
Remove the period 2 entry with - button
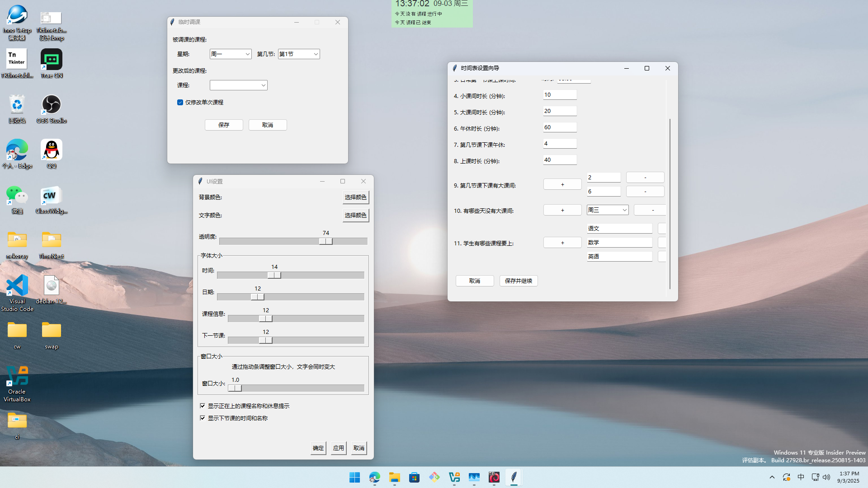[645, 178]
